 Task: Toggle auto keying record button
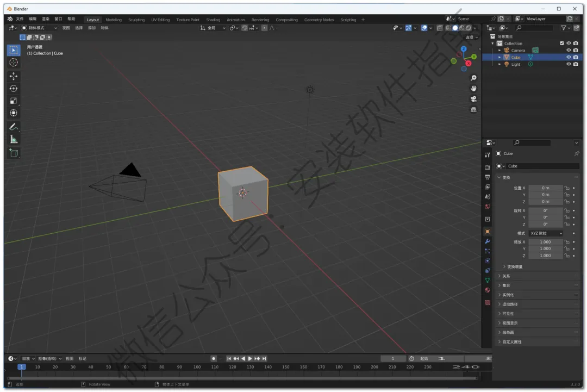pyautogui.click(x=214, y=359)
